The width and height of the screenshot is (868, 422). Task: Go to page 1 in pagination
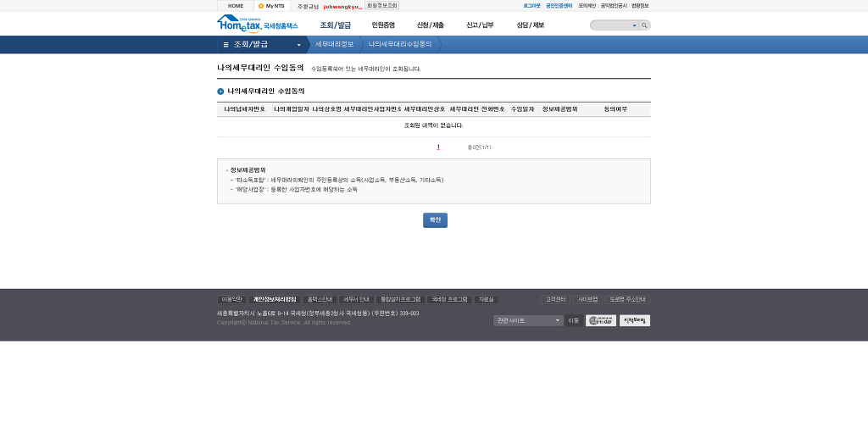tap(438, 147)
